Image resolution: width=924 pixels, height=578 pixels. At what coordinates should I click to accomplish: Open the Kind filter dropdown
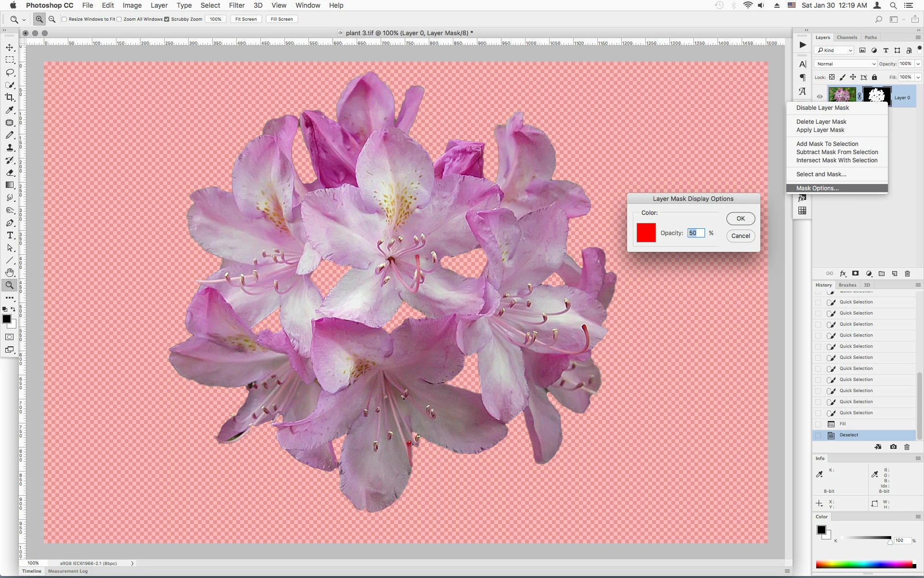tap(834, 50)
